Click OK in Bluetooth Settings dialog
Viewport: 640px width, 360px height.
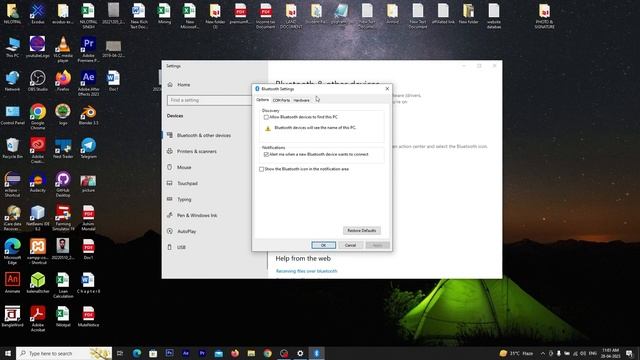tap(323, 245)
